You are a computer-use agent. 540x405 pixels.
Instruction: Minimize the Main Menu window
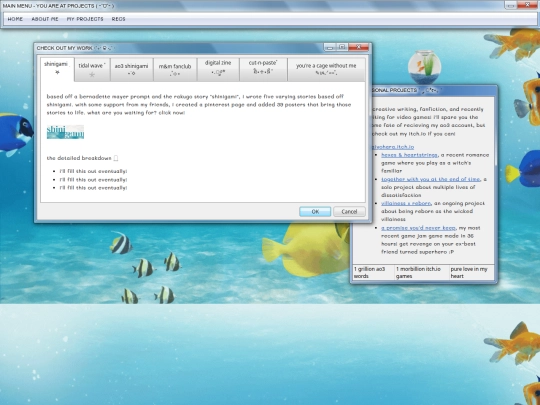[511, 5]
